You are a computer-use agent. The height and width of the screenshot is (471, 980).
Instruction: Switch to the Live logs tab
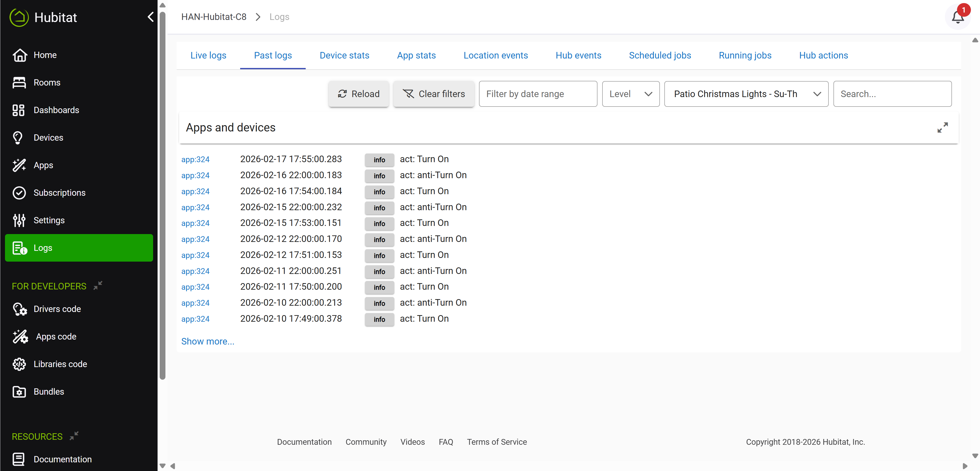point(208,56)
